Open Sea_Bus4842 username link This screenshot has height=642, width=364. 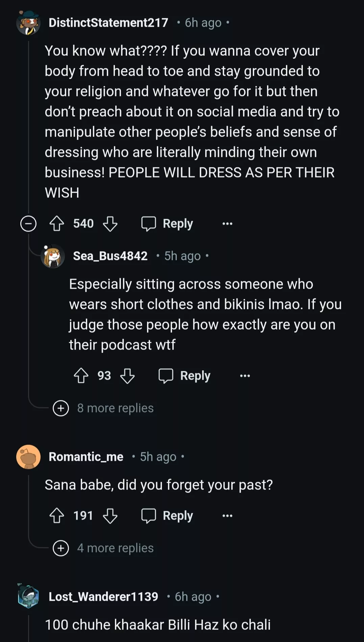110,256
